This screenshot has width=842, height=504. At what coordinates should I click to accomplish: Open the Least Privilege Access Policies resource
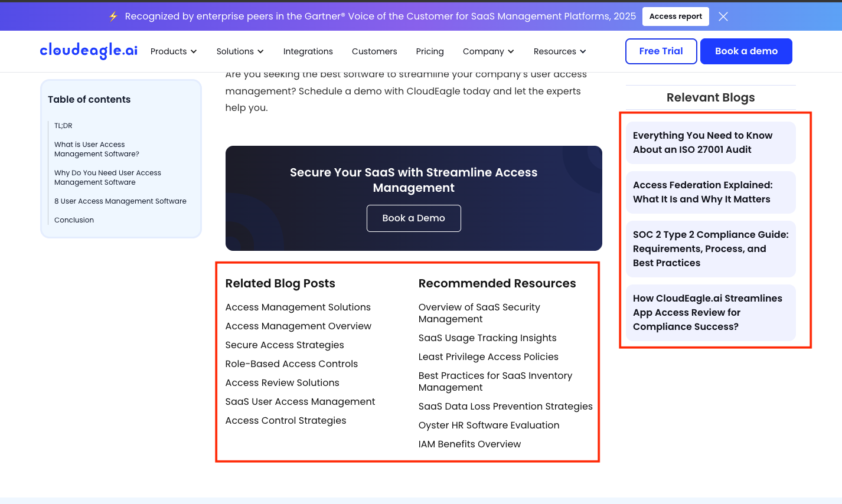point(488,356)
